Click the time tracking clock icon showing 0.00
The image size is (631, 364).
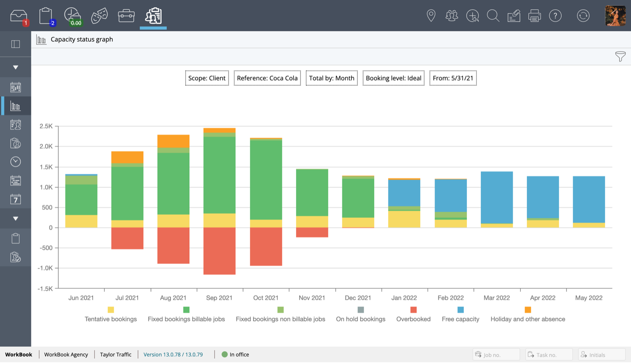pos(72,16)
